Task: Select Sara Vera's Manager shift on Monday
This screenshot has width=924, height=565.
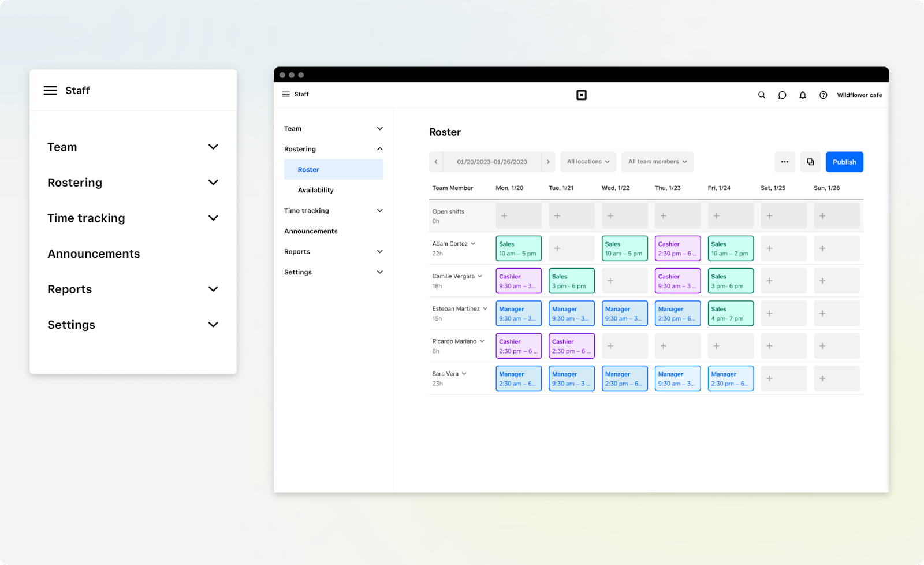Action: tap(518, 378)
